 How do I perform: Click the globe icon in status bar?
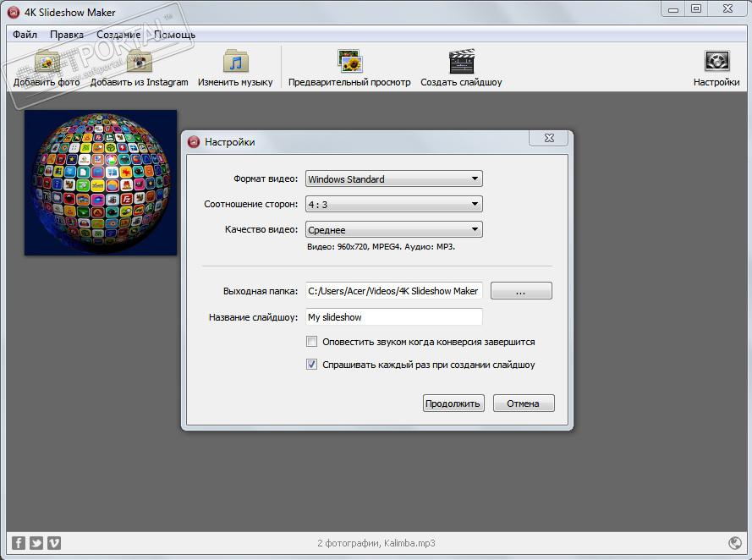point(735,543)
